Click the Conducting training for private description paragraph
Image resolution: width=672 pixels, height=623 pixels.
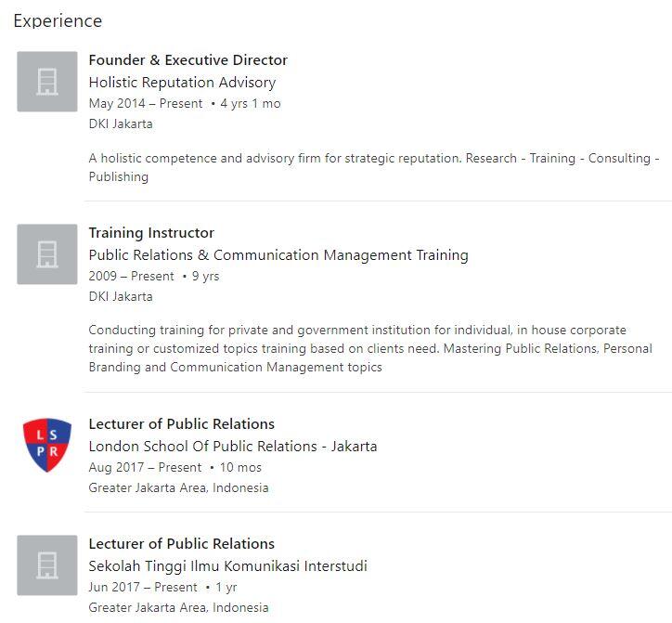pos(370,348)
